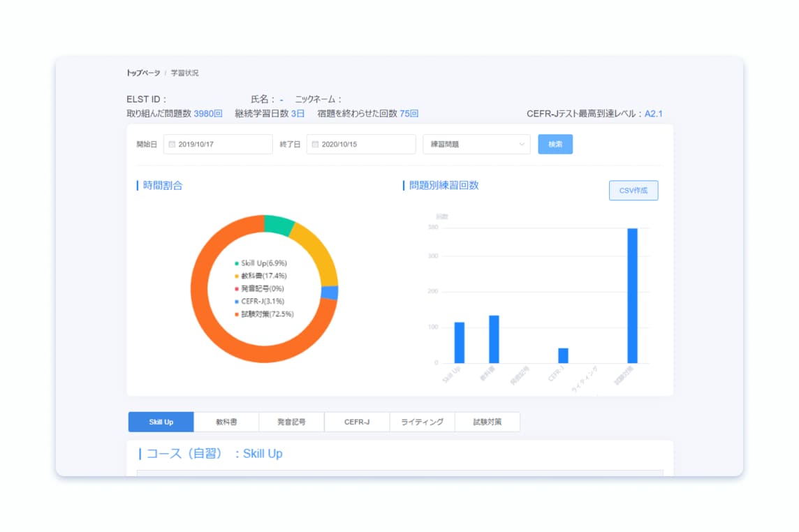Switch to the 発音記号 tab
Screen dimensions: 799x532
291,422
